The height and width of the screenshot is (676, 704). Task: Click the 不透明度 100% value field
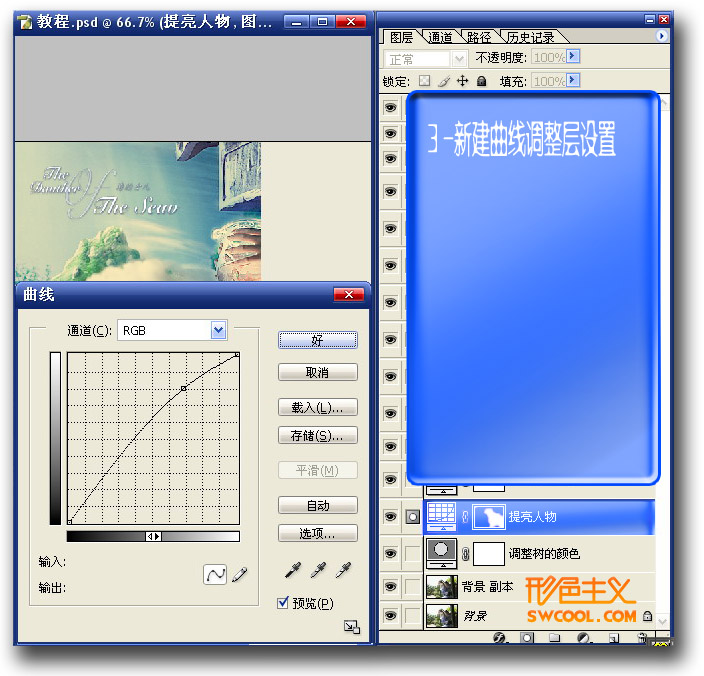549,57
